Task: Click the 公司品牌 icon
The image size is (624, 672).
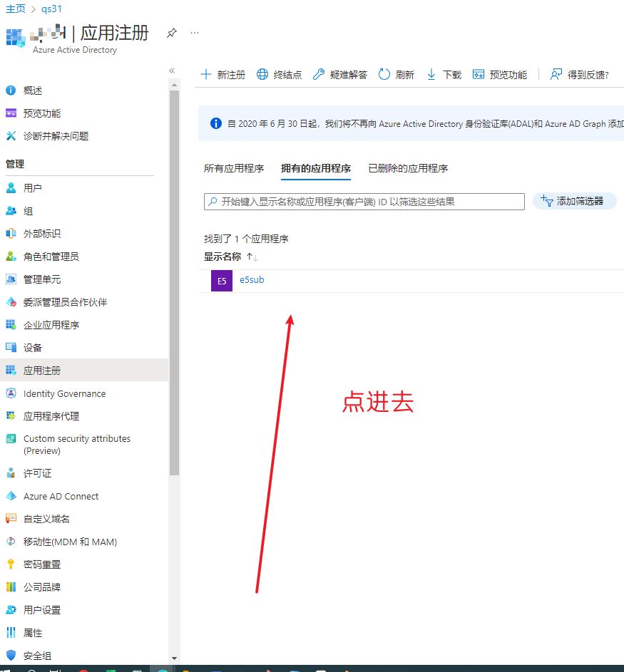Action: 11,586
